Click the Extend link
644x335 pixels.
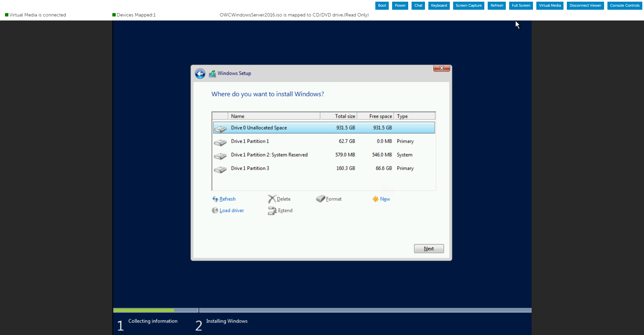click(x=285, y=210)
